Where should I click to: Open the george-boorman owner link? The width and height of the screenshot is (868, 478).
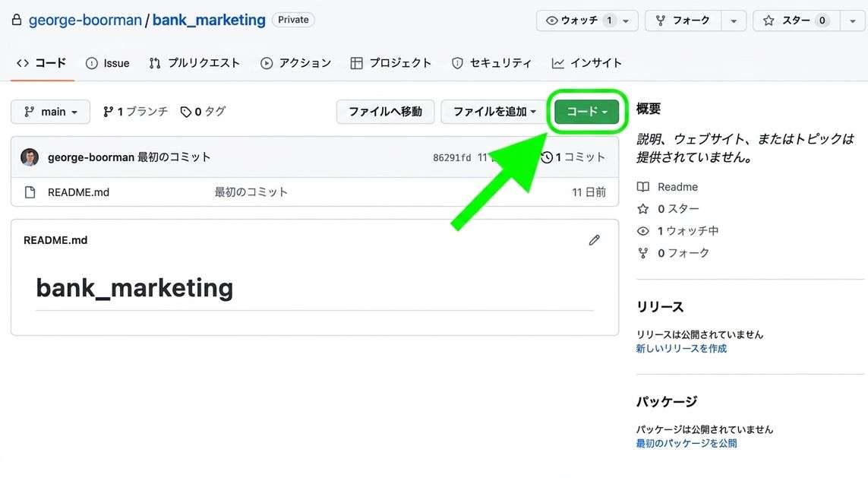point(85,20)
